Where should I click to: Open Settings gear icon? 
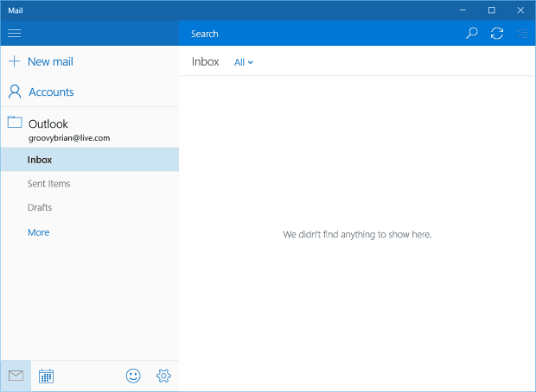pos(163,376)
